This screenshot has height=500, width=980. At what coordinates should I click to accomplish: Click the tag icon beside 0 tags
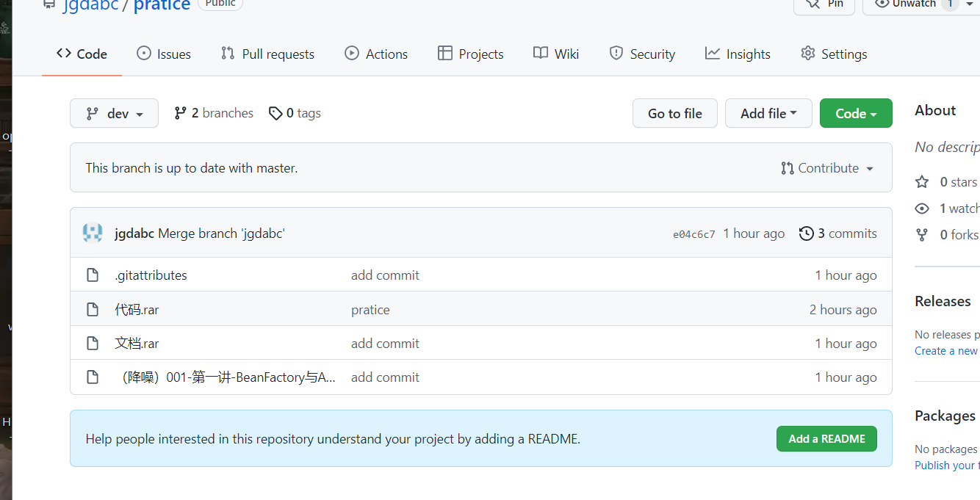pos(275,113)
